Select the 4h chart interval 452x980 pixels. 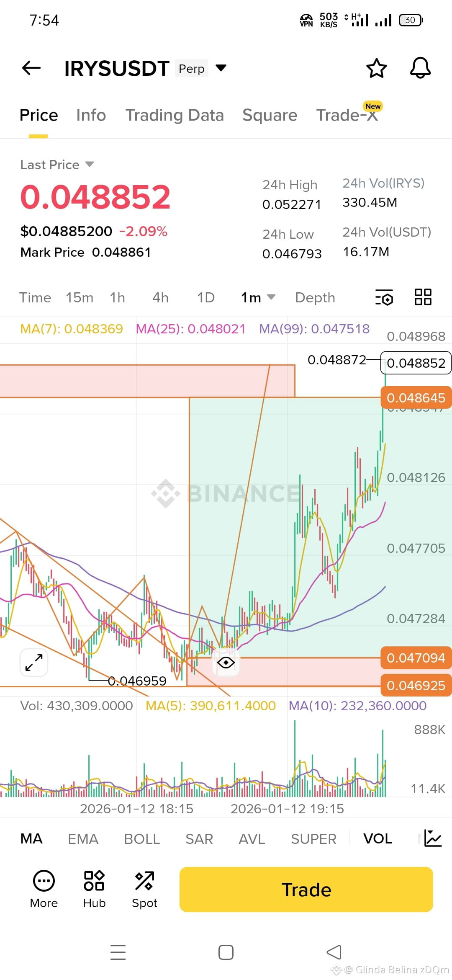point(160,297)
